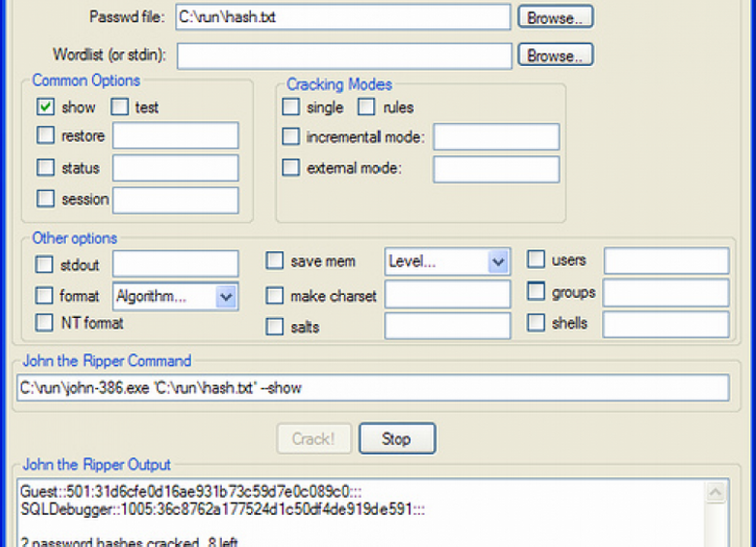Click the Wordlist (or stdin) field
This screenshot has height=547, width=756.
(x=344, y=55)
